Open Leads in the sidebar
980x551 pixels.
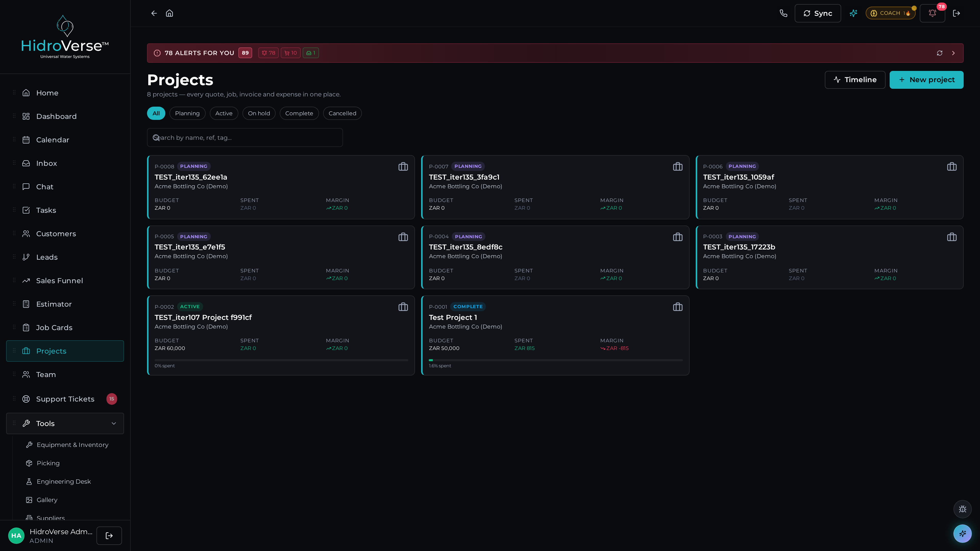tap(65, 257)
